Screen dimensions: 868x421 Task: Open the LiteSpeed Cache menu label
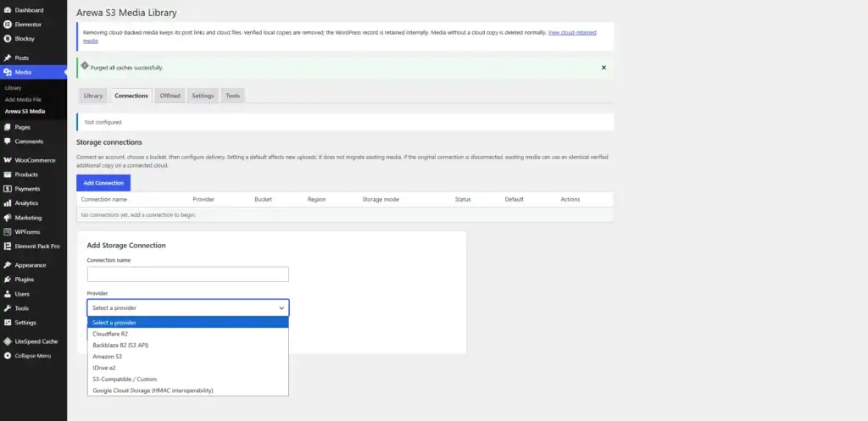point(36,341)
